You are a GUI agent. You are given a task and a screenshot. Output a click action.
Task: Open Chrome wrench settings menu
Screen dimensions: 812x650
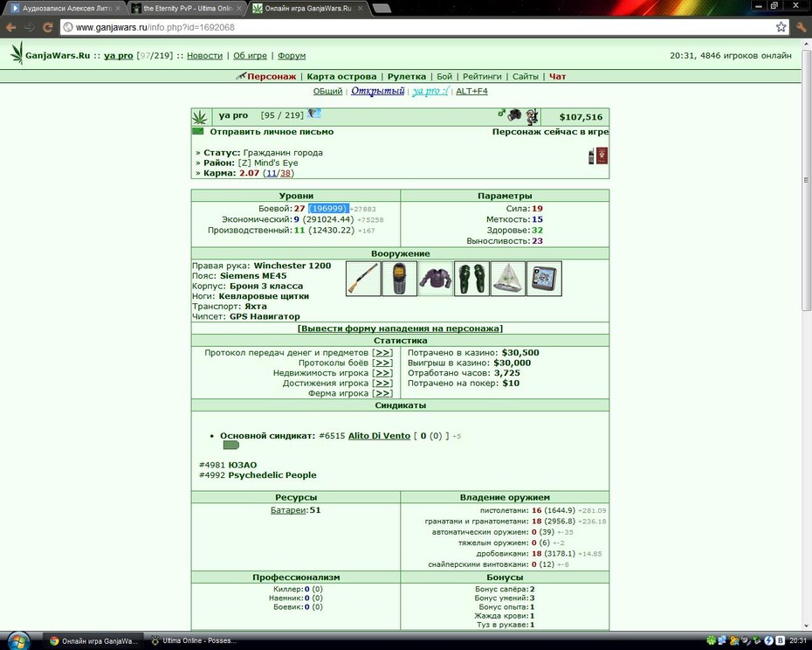[x=802, y=27]
